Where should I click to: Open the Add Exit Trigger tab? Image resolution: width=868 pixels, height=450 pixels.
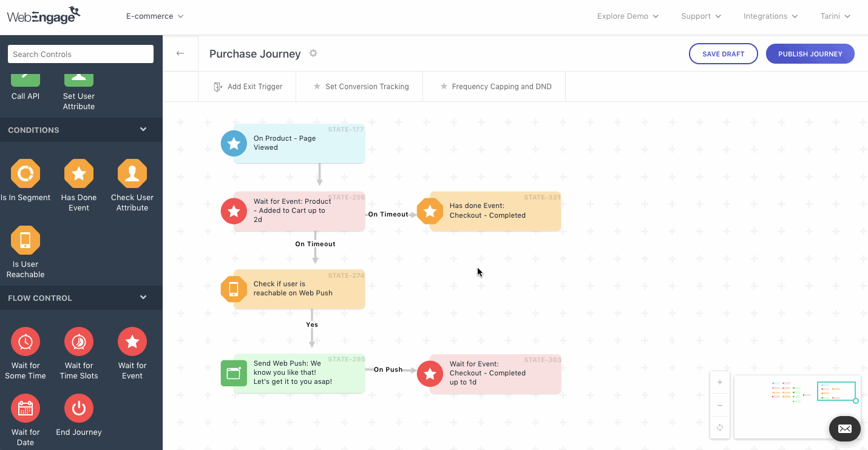[248, 87]
